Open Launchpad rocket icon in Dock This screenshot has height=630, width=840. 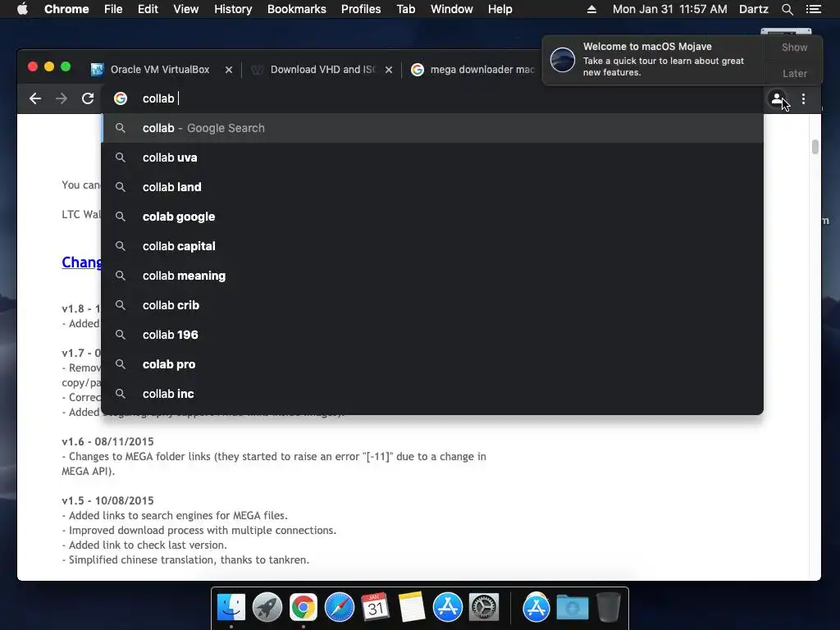pos(267,608)
